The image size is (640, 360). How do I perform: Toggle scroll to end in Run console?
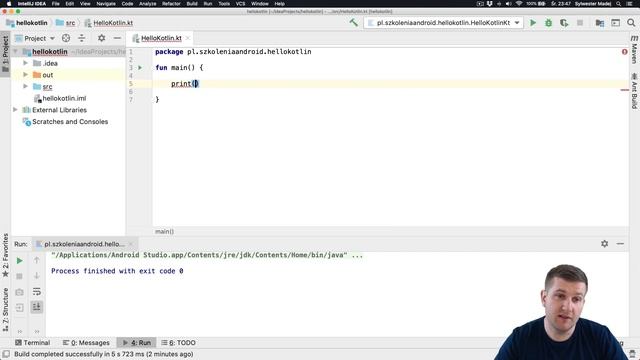[x=36, y=307]
